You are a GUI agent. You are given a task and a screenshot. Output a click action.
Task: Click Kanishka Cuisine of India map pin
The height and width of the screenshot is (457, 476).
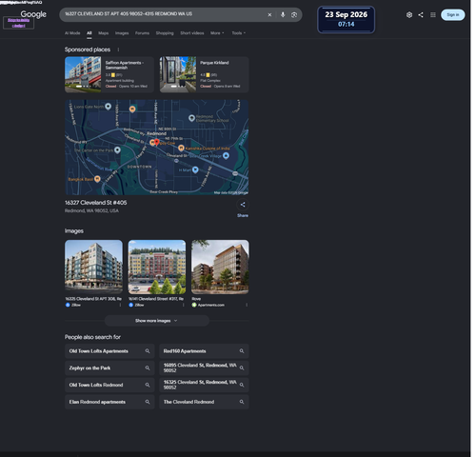181,148
